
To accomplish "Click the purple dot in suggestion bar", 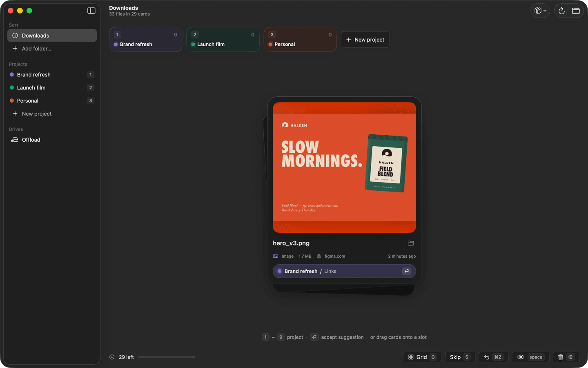I will (x=280, y=271).
